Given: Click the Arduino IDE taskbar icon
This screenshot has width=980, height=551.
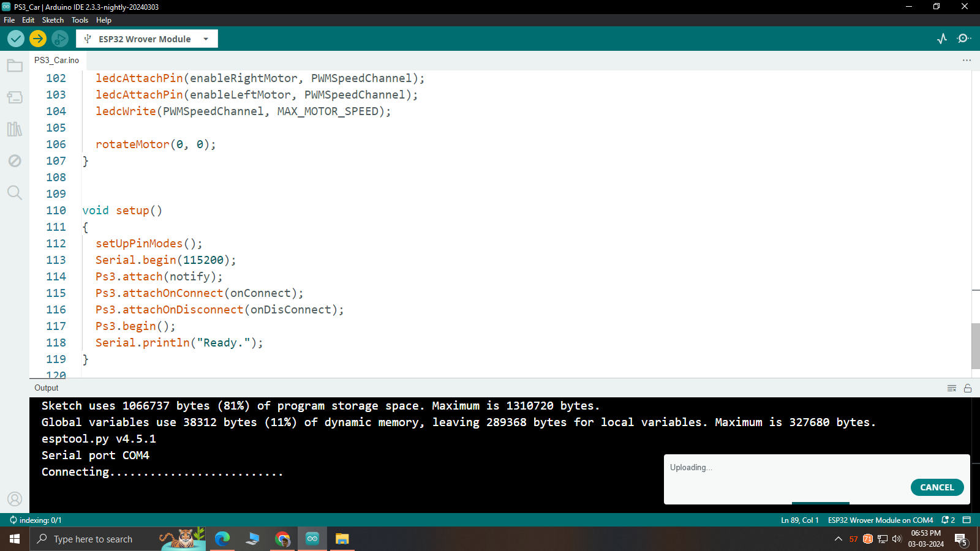Looking at the screenshot, I should [x=312, y=539].
